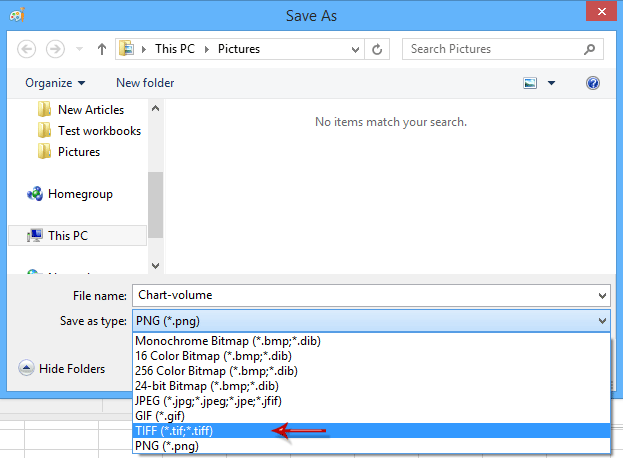Viewport: 623px width, 458px height.
Task: Open the Test workbooks folder
Action: point(98,131)
